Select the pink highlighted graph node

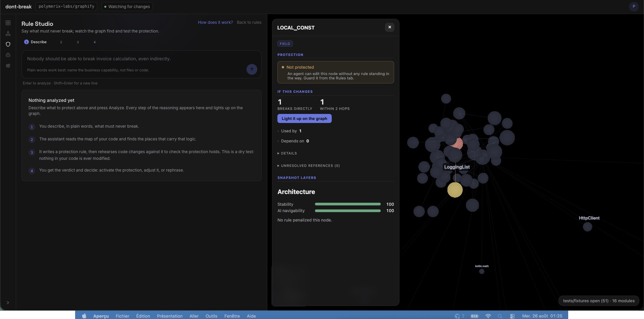tap(459, 143)
